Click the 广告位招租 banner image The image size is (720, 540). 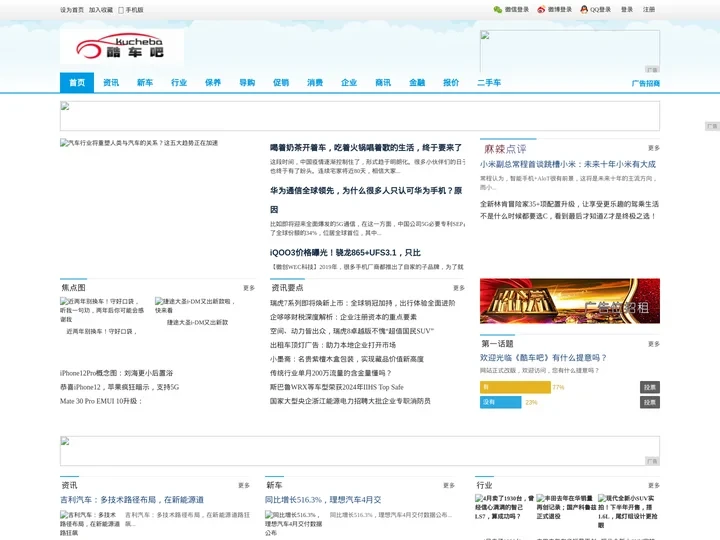coord(570,301)
